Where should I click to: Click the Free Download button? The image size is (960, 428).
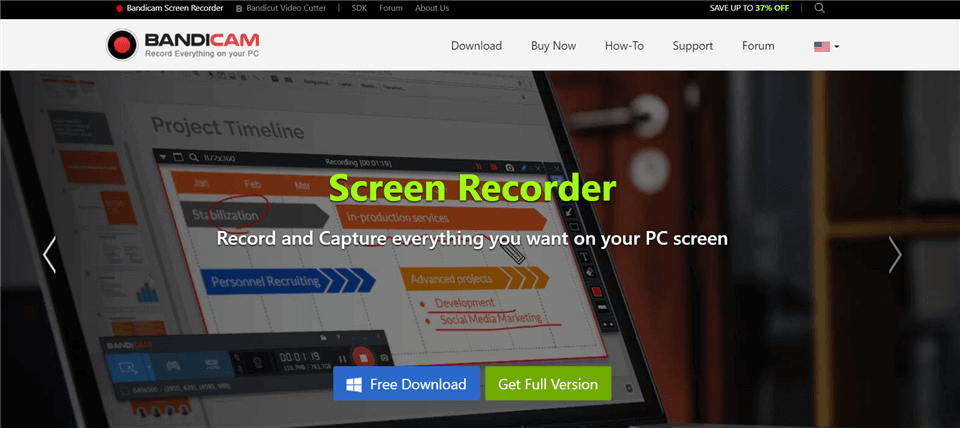coord(407,384)
